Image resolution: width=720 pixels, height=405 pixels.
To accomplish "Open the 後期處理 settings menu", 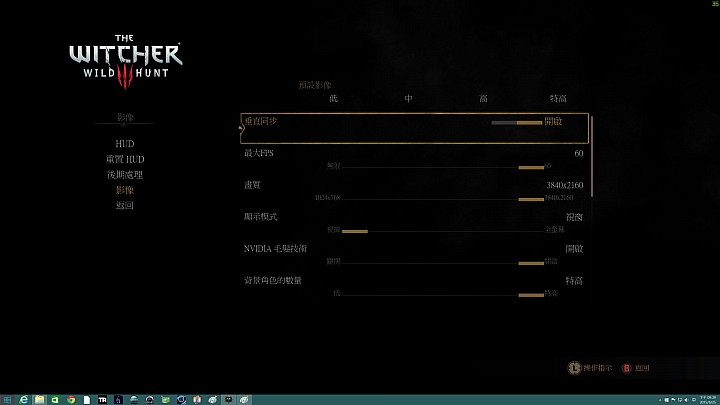I will tap(125, 174).
